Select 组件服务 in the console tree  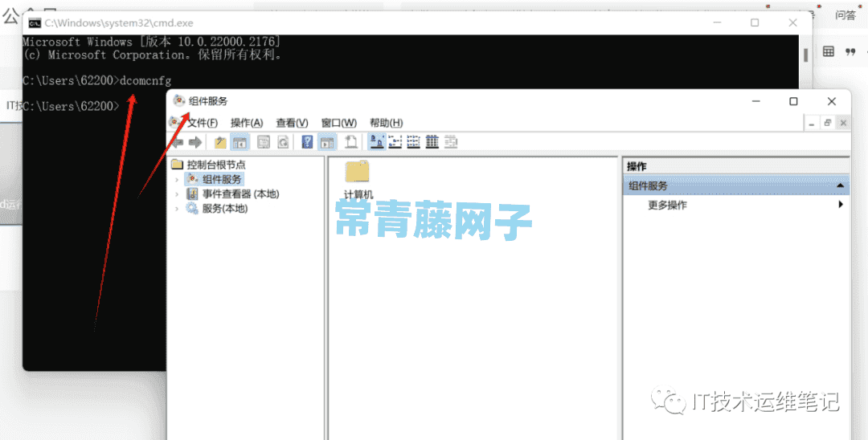click(222, 179)
